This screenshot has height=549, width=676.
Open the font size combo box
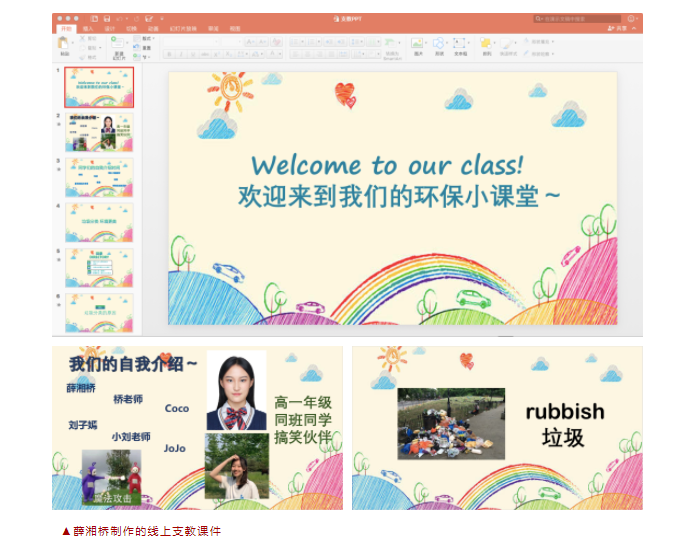tap(232, 42)
